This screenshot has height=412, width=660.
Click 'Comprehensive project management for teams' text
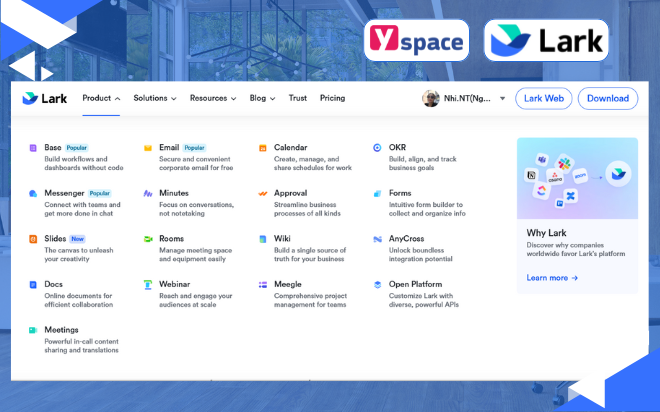coord(311,300)
